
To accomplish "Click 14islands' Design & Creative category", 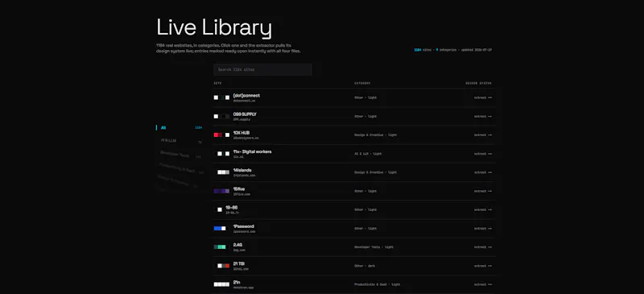I will coord(375,172).
